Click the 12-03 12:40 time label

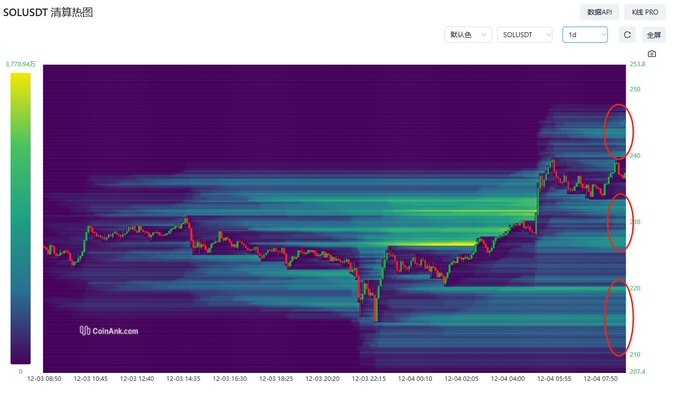tap(137, 378)
